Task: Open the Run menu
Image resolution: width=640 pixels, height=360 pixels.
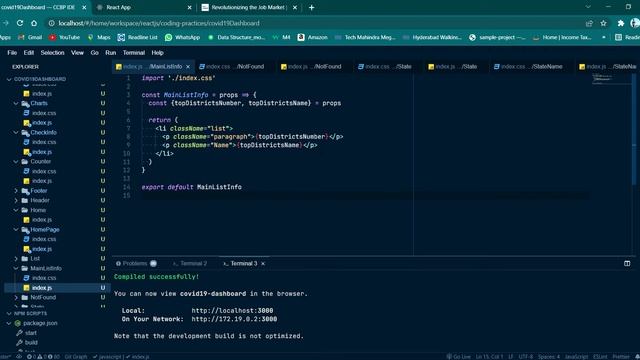Action: [110, 53]
